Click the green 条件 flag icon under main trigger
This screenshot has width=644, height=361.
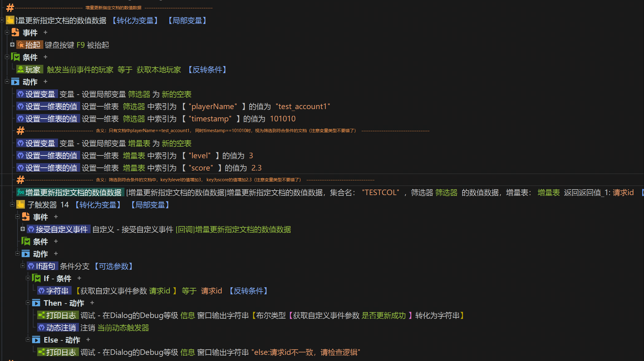15,57
